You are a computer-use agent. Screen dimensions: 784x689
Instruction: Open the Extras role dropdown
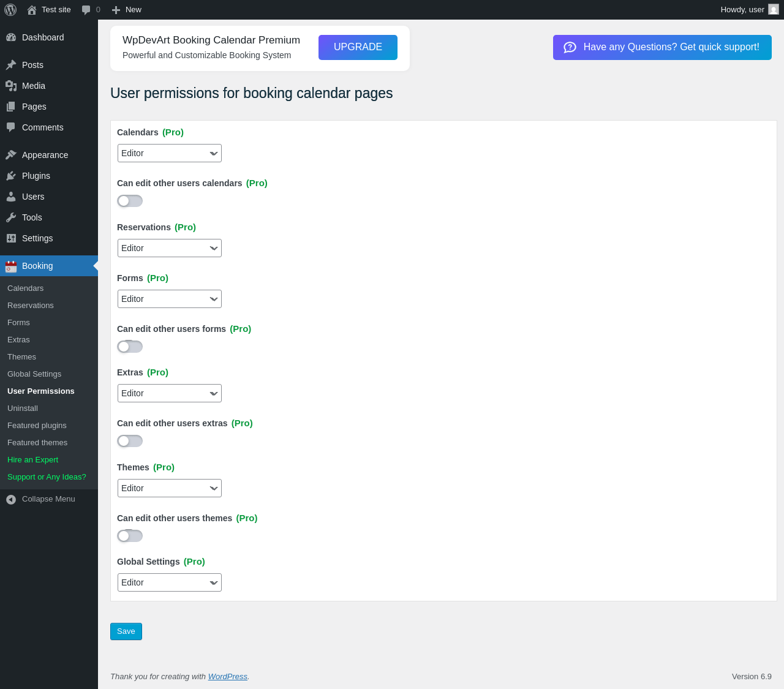click(170, 393)
